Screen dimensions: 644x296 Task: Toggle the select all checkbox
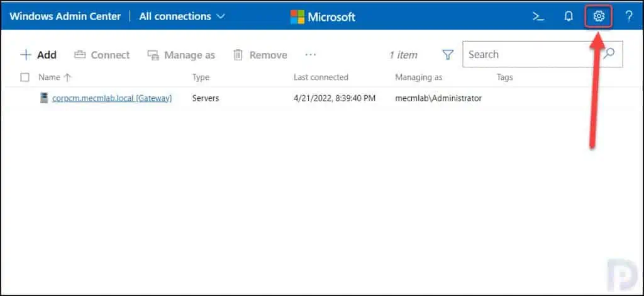[x=25, y=77]
